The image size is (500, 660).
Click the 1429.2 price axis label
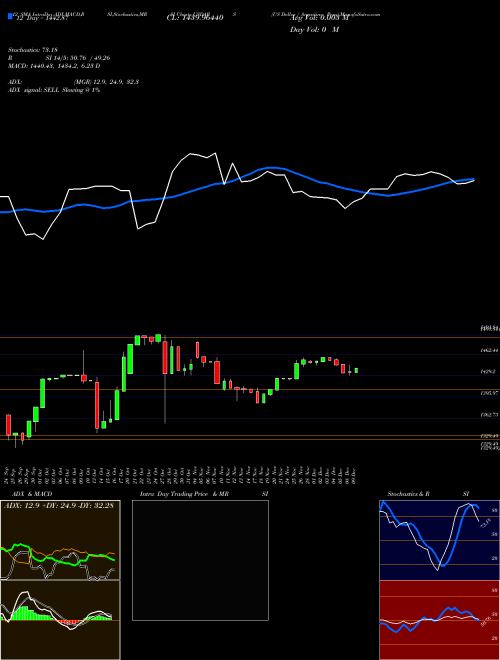(x=489, y=372)
